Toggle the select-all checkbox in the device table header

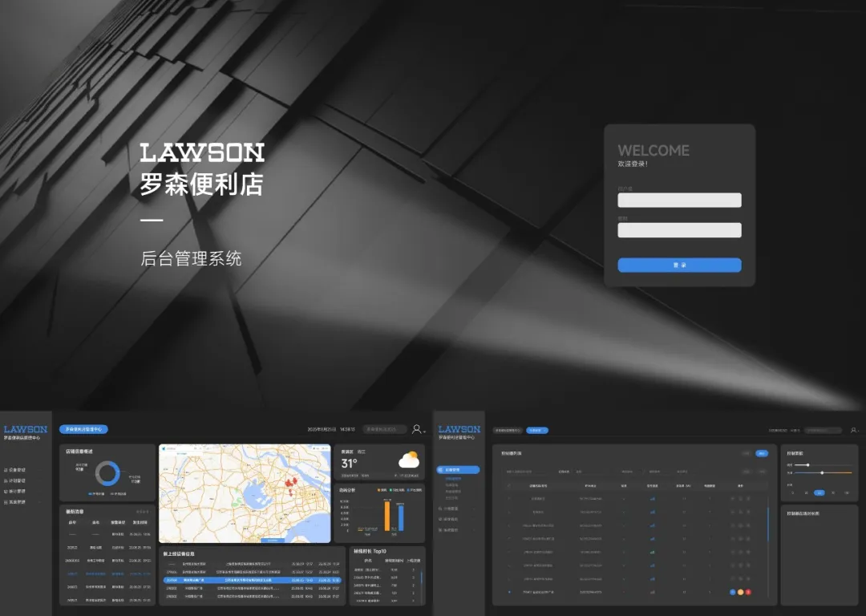[x=509, y=485]
